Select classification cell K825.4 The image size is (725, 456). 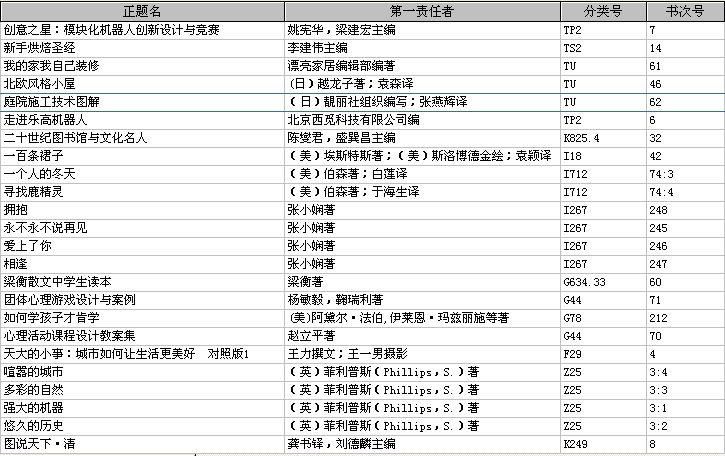603,138
